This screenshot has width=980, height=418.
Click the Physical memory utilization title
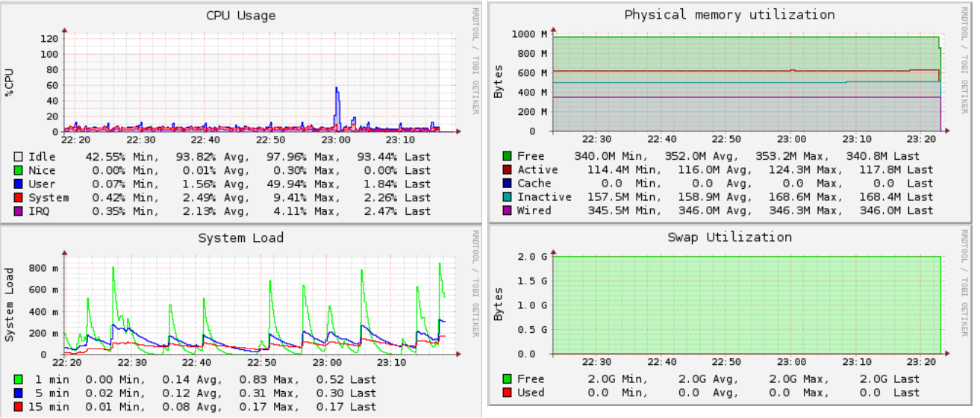(x=729, y=15)
